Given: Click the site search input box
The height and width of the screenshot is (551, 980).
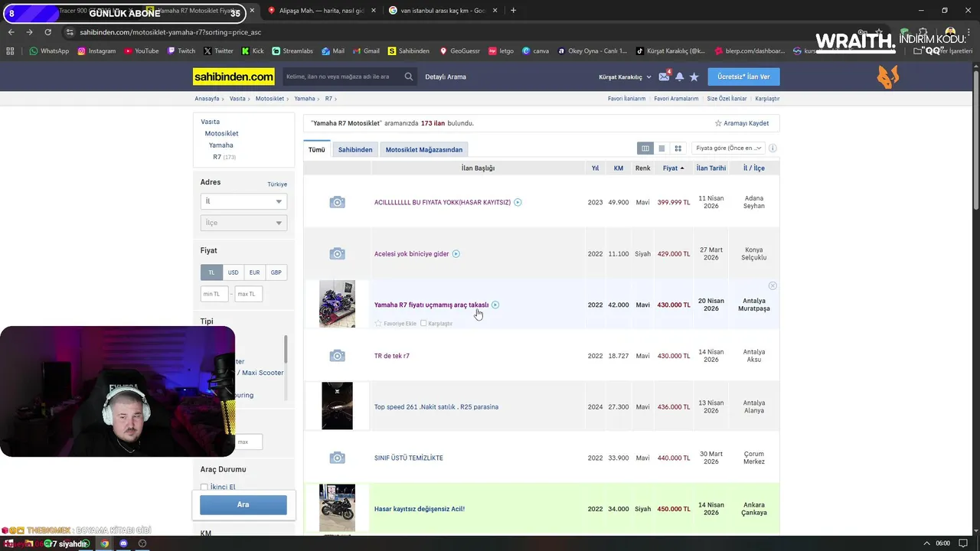Looking at the screenshot, I should pos(341,77).
